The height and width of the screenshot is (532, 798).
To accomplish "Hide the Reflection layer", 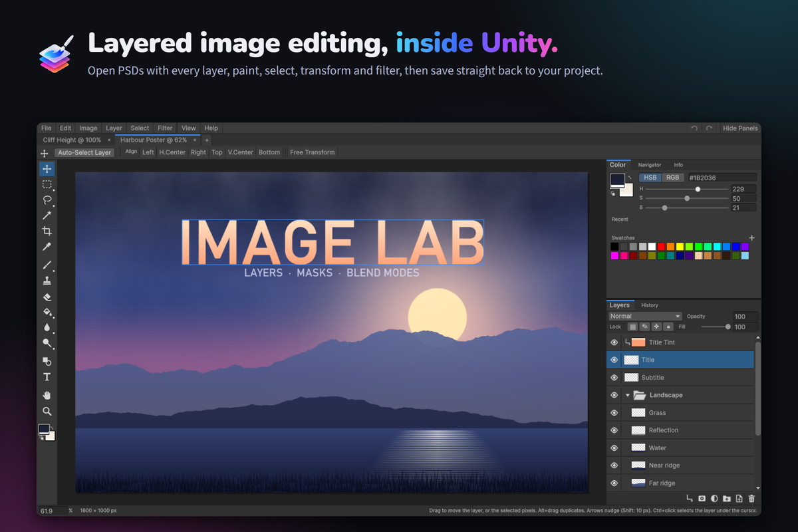I will click(614, 430).
